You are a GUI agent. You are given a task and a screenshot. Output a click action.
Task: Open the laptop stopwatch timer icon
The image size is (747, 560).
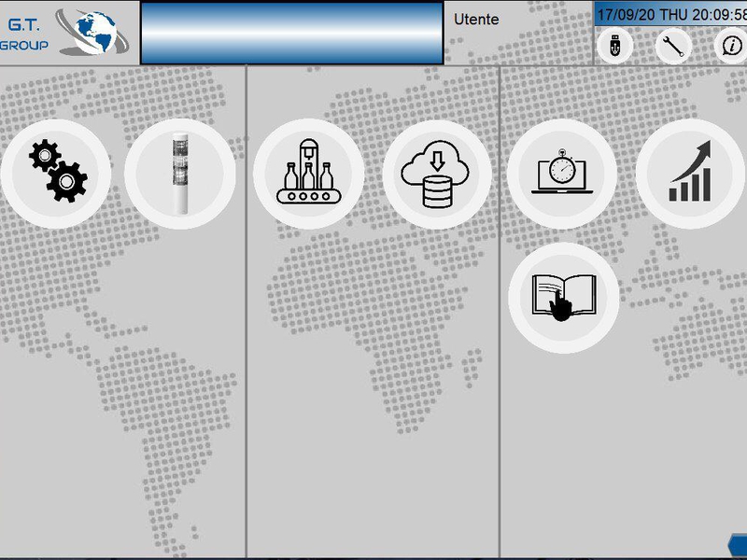(x=562, y=174)
